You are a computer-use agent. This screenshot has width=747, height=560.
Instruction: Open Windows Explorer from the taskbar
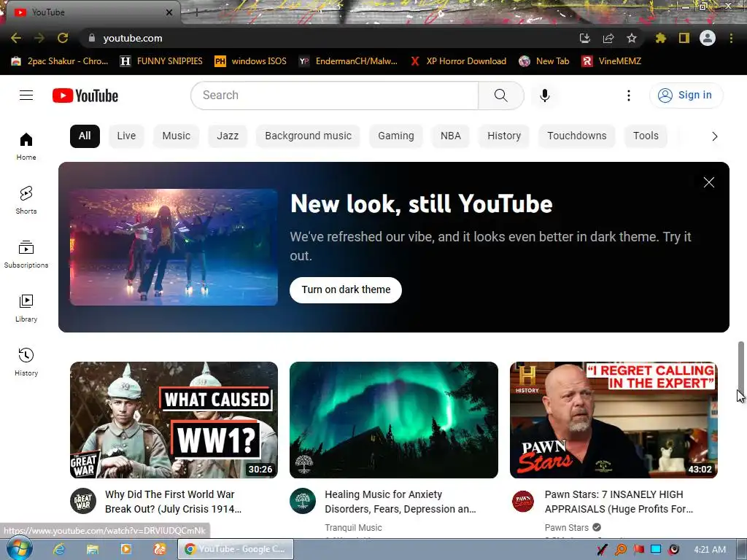point(93,549)
